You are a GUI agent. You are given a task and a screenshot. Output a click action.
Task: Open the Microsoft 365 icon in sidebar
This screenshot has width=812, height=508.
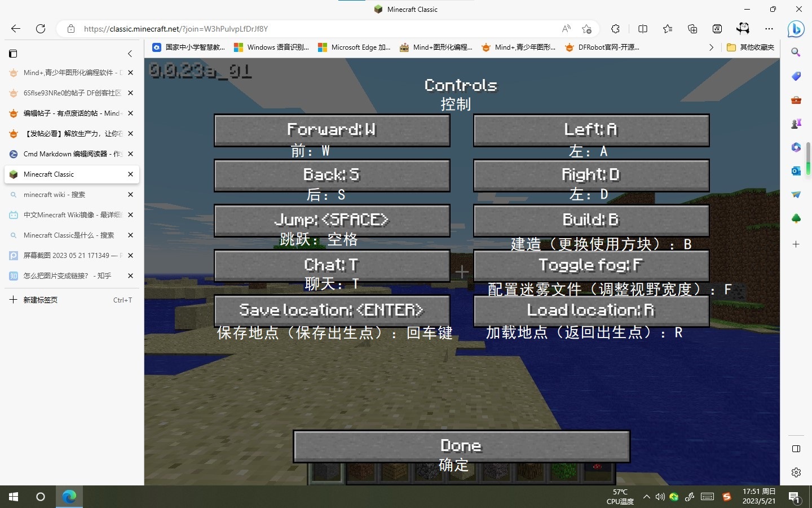(x=796, y=147)
